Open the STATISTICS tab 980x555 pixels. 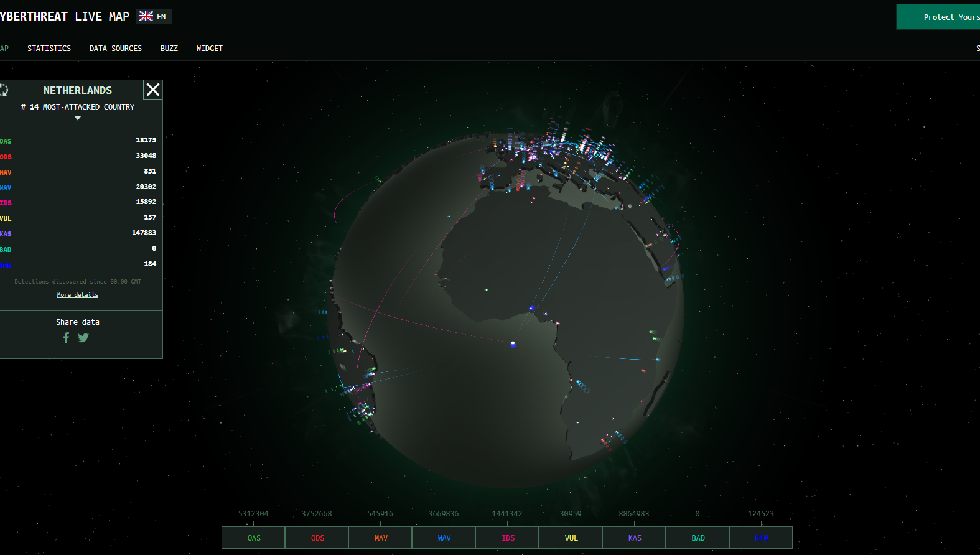tap(49, 48)
